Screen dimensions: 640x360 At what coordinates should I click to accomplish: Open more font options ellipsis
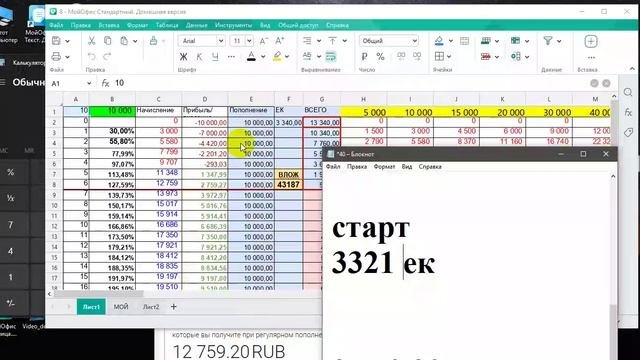click(x=231, y=57)
